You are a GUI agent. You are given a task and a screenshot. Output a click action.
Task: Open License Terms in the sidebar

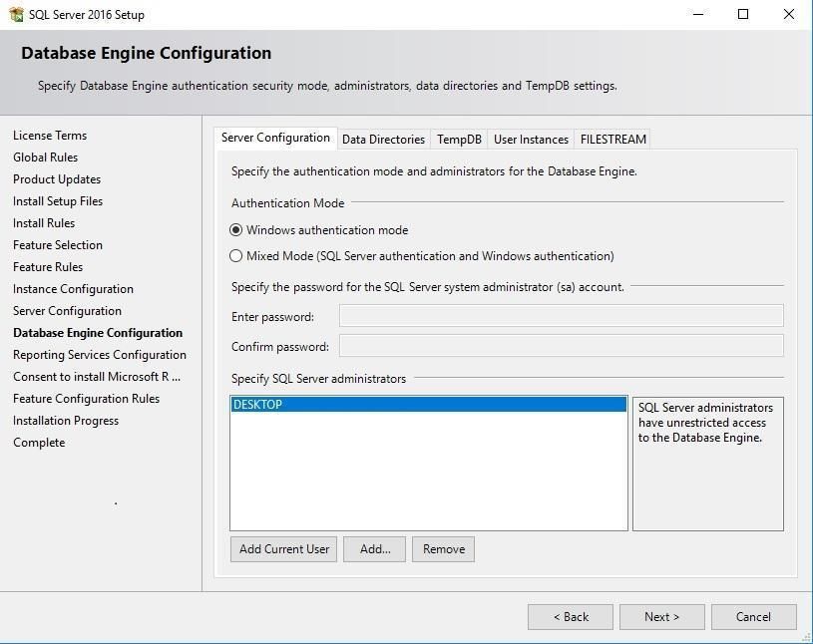point(50,135)
